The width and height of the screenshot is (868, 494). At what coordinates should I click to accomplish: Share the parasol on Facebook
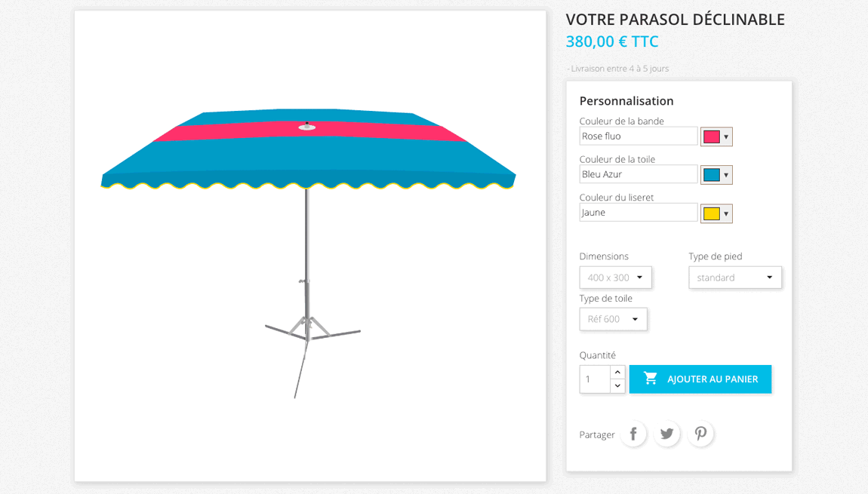tap(633, 434)
